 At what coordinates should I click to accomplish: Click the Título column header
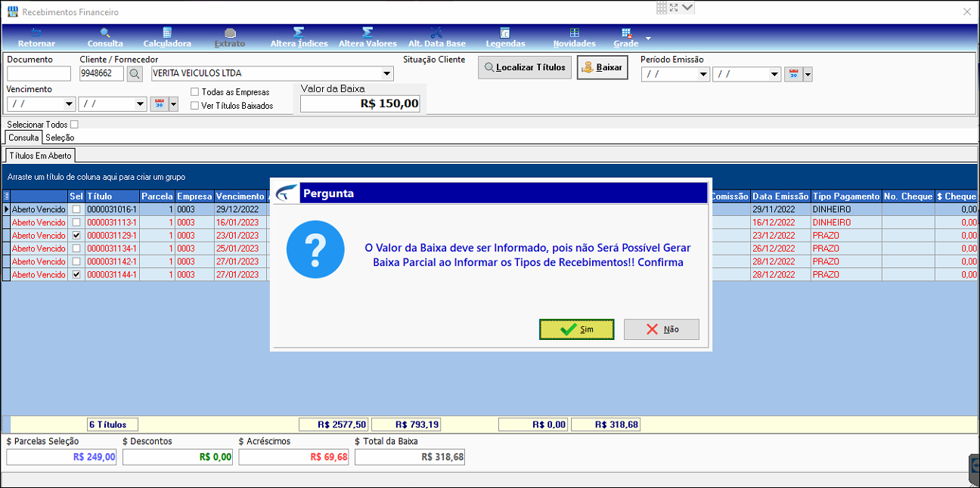(x=112, y=196)
